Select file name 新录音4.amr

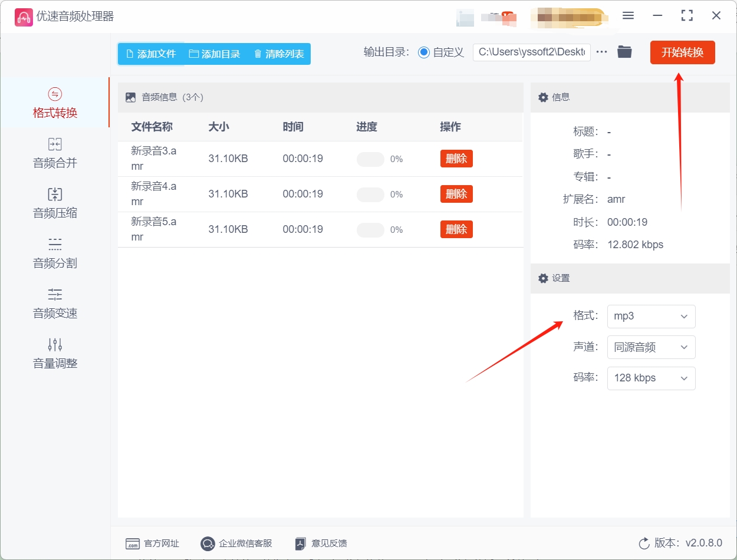(x=153, y=194)
